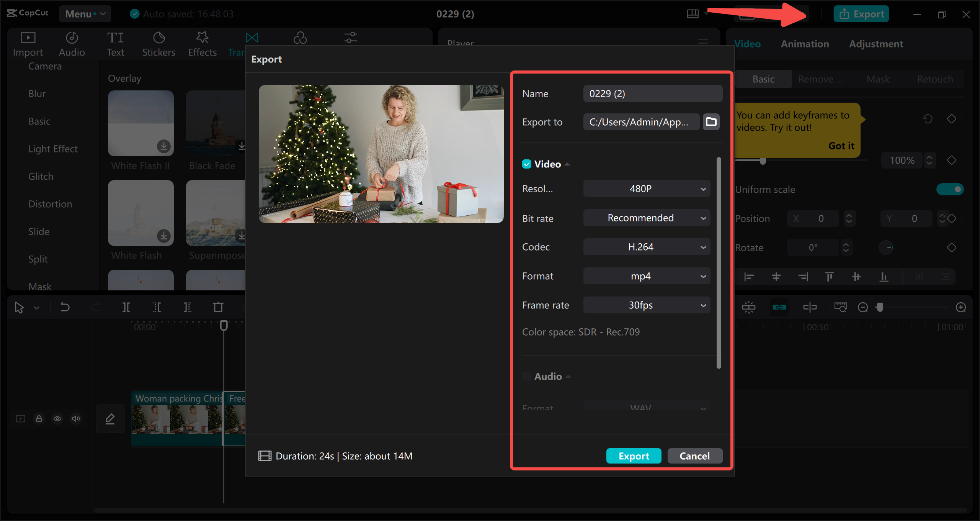
Task: Dismiss the keyframes tip with Got it
Action: pyautogui.click(x=841, y=146)
